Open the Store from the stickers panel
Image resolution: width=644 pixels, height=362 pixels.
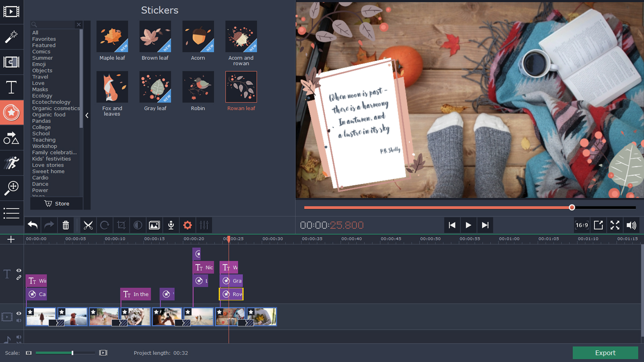[56, 203]
